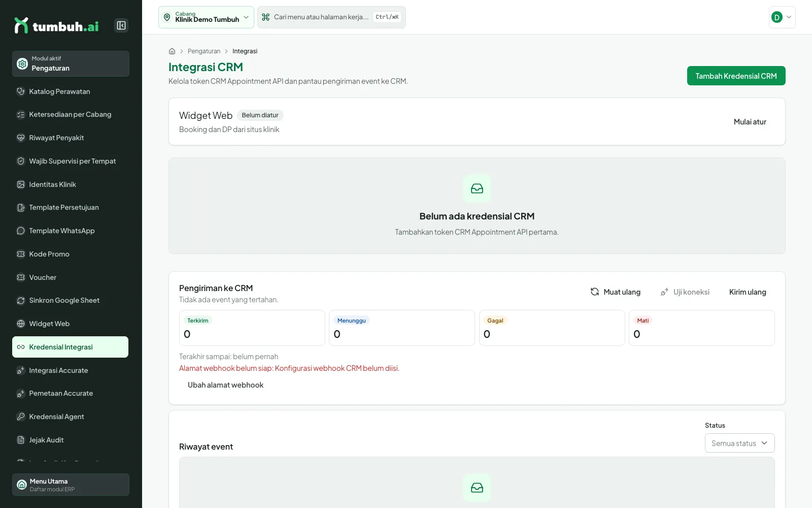Click Kirim ulang button

click(748, 292)
